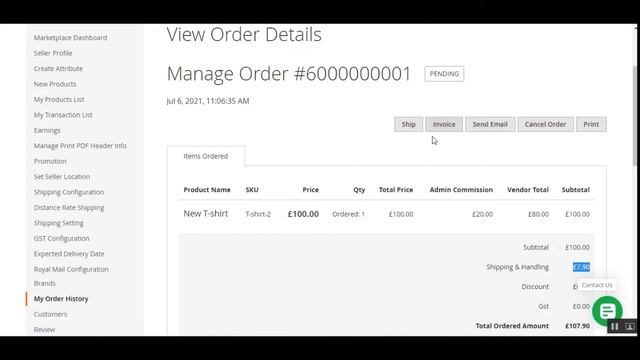Click the Manage Order #6000000001 heading
640x360 pixels.
pyautogui.click(x=289, y=74)
